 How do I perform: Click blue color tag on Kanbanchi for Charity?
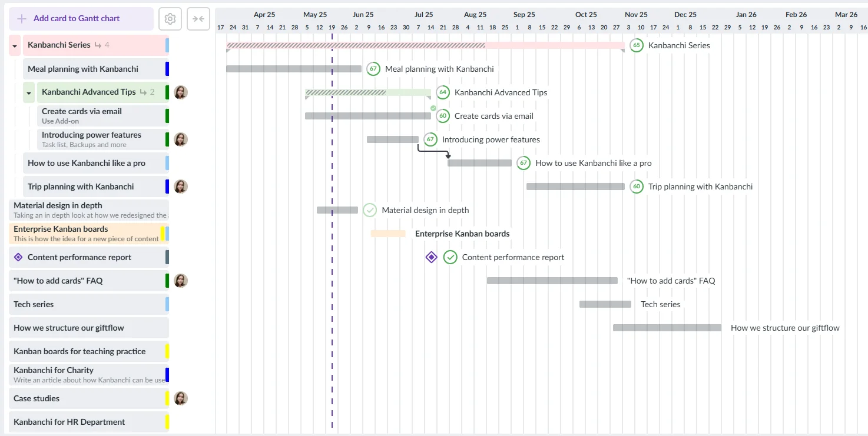[167, 375]
